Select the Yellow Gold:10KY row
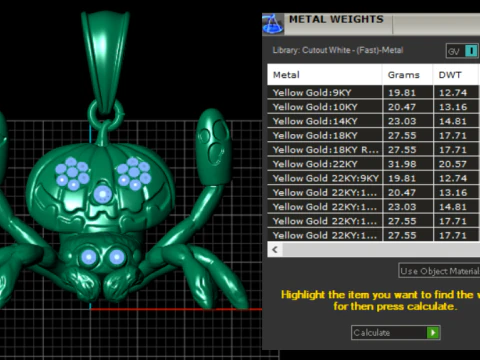This screenshot has width=480, height=360. pos(373,107)
